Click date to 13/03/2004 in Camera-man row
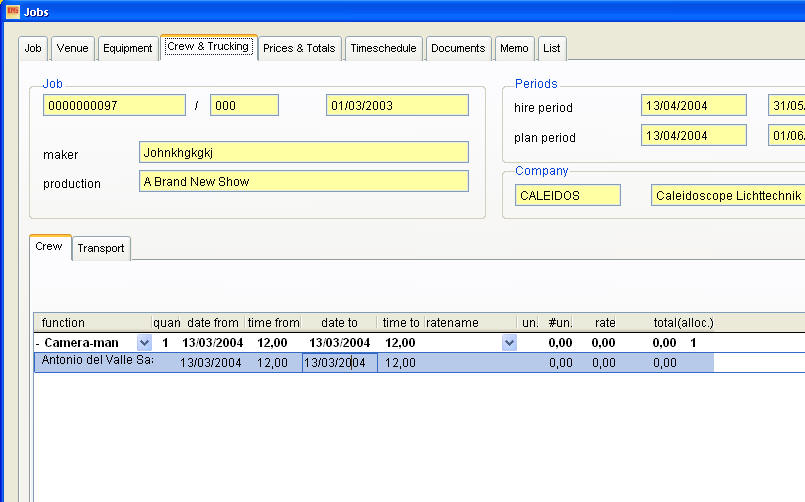 (x=339, y=343)
